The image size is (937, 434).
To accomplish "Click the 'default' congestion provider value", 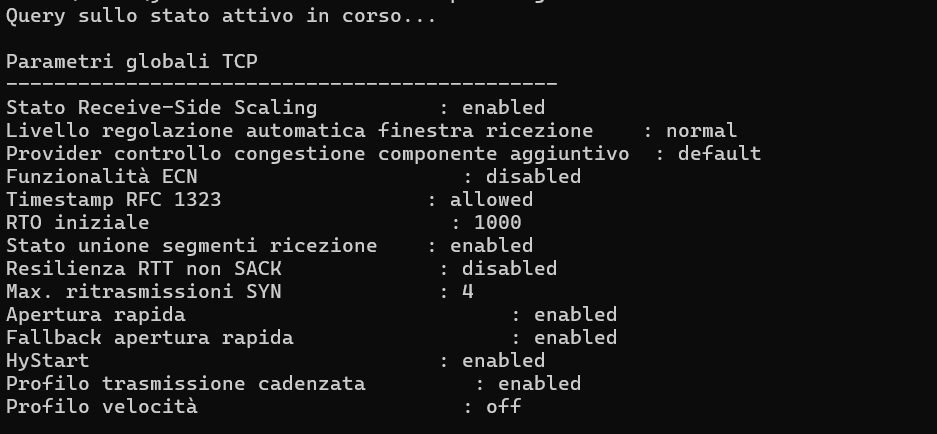I will (719, 154).
